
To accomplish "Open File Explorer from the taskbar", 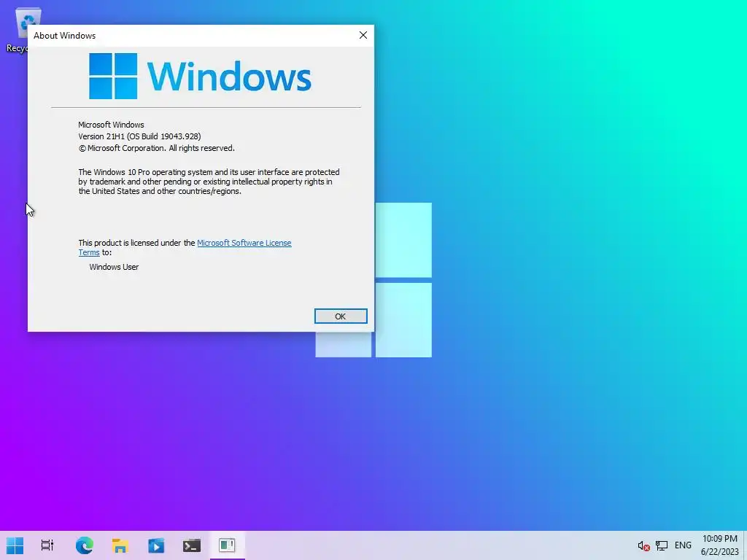I will [120, 545].
